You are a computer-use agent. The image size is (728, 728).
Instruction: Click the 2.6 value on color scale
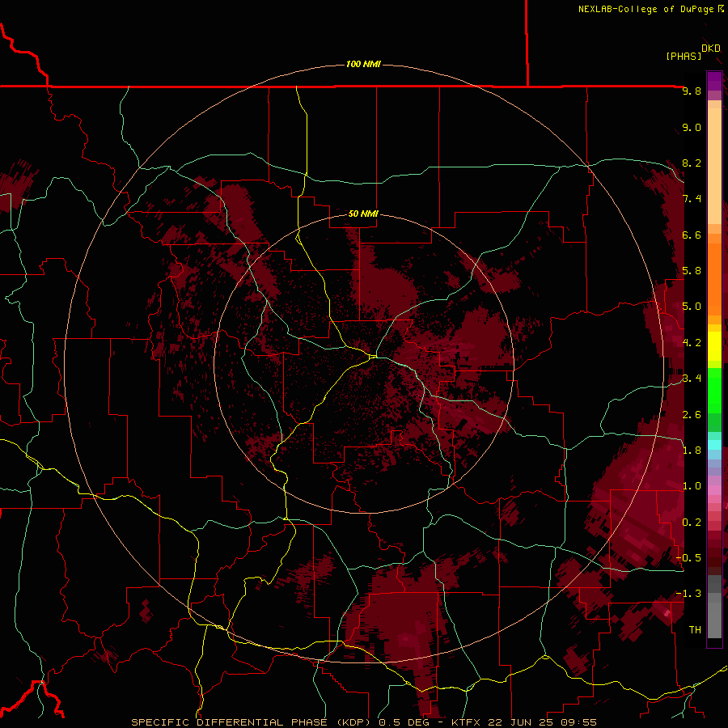click(692, 415)
